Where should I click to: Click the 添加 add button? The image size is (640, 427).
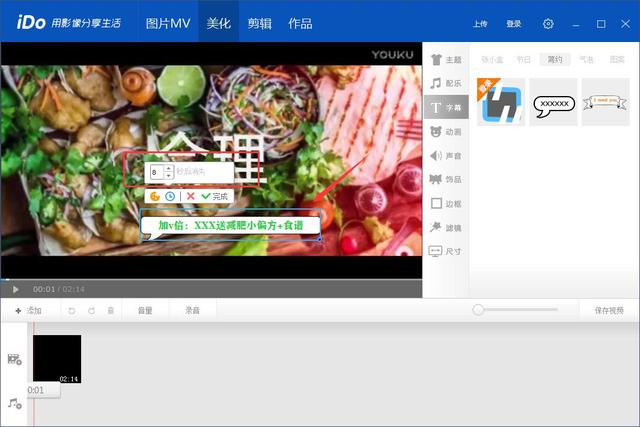[x=28, y=311]
